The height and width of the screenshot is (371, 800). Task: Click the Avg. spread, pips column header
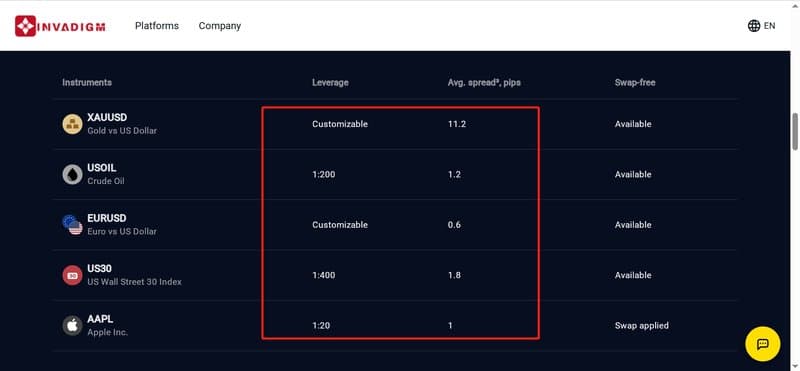click(x=484, y=82)
